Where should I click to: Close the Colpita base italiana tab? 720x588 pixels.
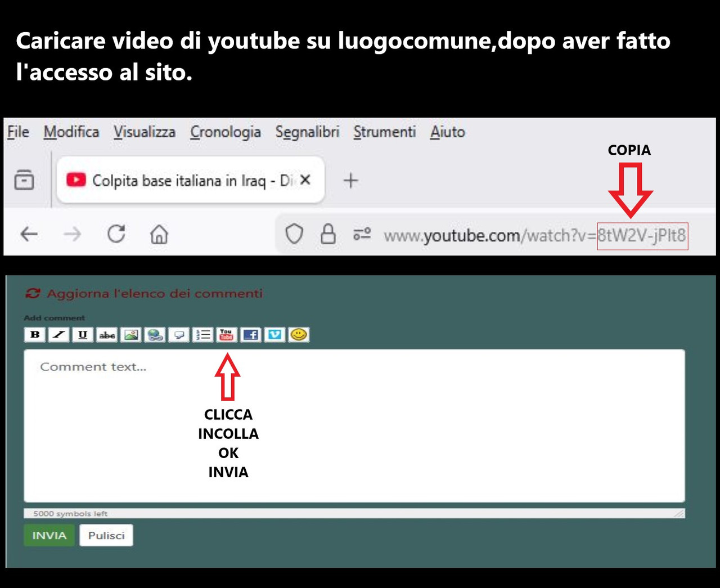point(305,179)
